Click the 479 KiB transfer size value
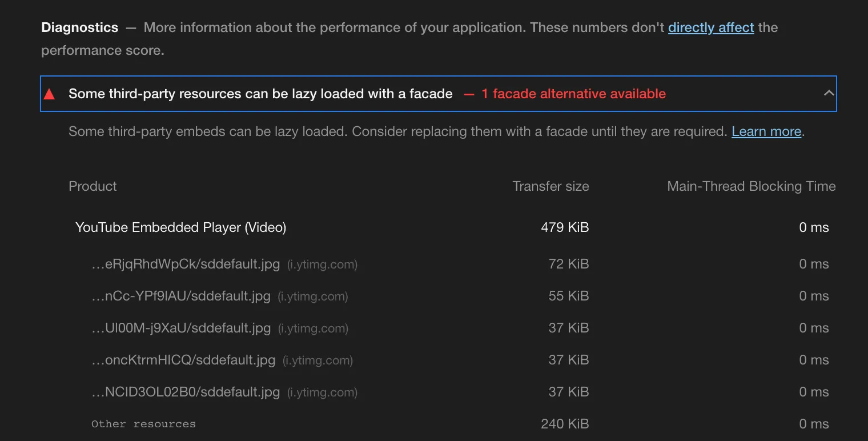 coord(565,227)
